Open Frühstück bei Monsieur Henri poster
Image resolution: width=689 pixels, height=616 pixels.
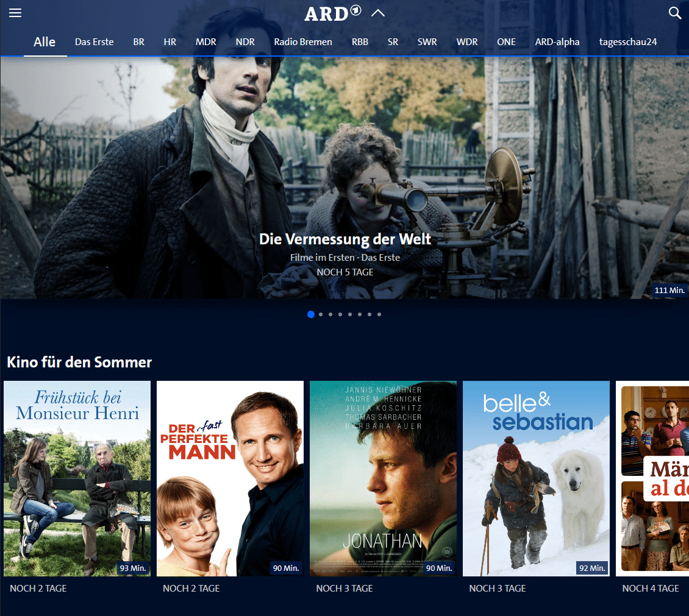(x=77, y=478)
